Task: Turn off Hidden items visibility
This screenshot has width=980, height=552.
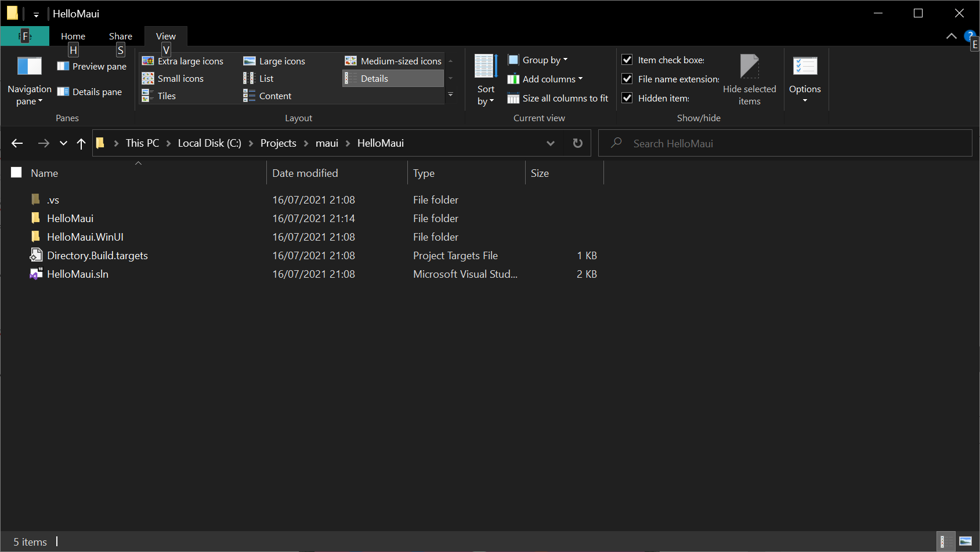Action: point(627,97)
